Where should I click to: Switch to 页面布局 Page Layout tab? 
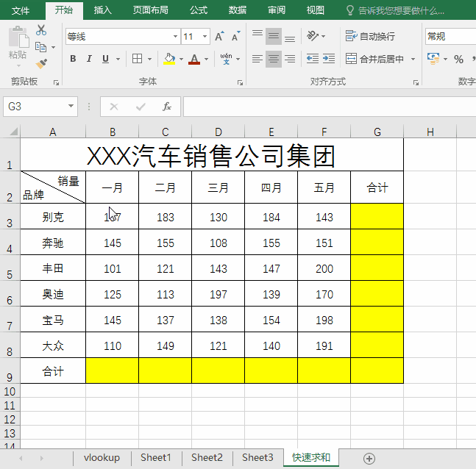click(151, 10)
